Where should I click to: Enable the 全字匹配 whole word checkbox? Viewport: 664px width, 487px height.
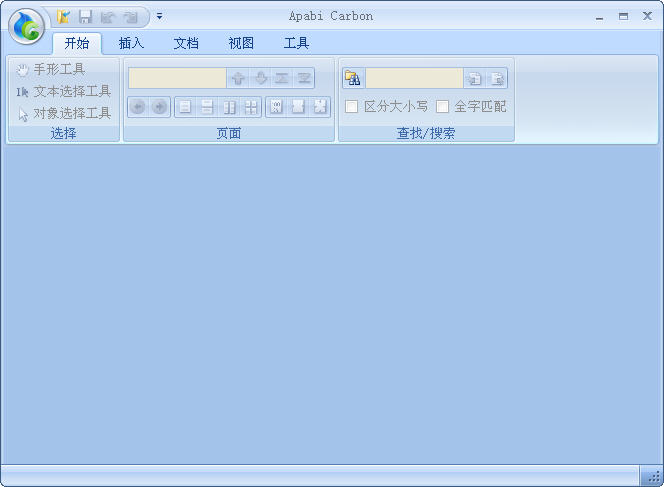(442, 106)
